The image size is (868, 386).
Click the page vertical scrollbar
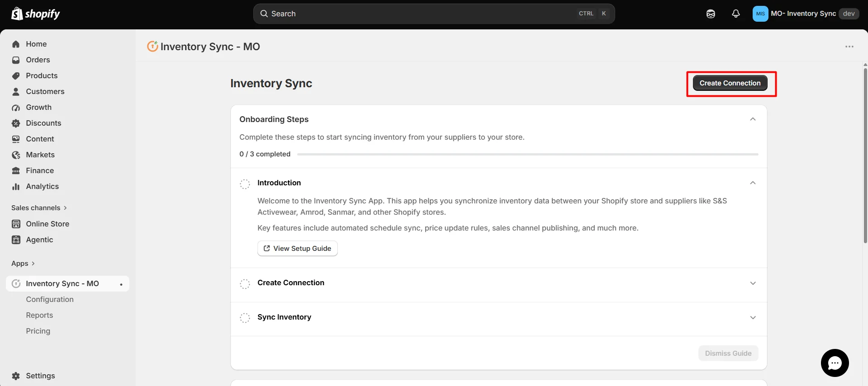(865, 155)
